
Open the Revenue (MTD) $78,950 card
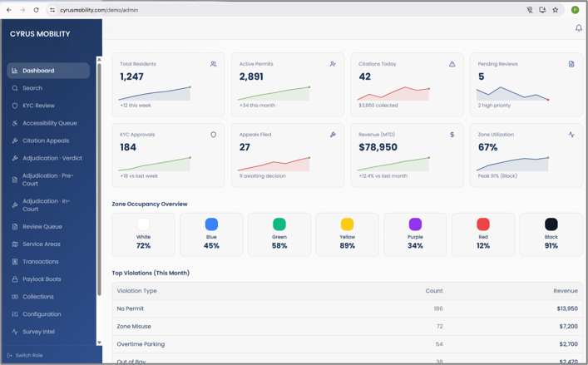pyautogui.click(x=407, y=155)
